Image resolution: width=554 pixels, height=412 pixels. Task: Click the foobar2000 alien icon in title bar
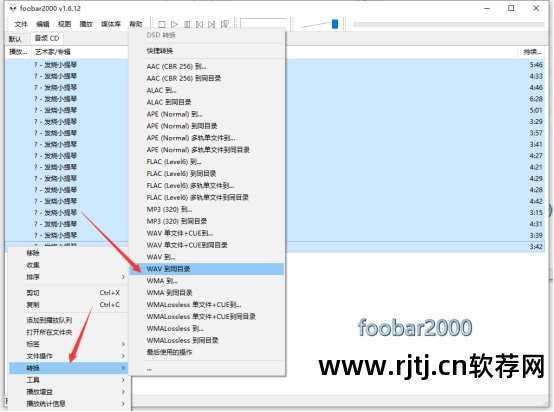13,8
